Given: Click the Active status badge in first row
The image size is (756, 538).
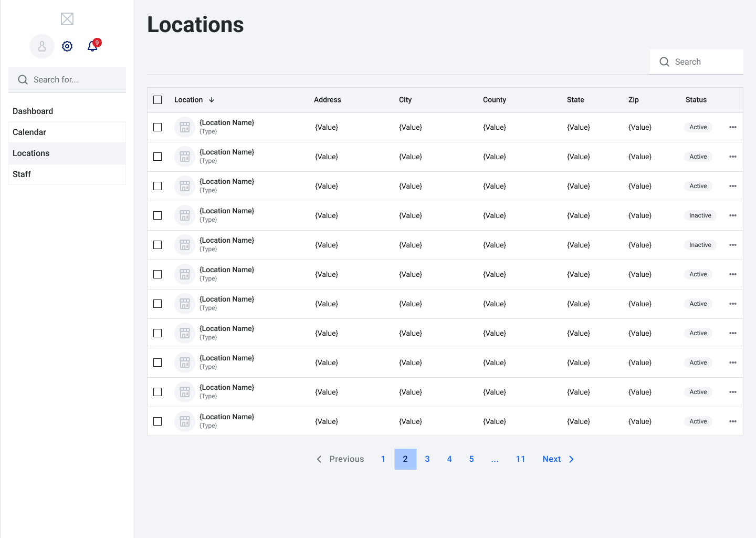Looking at the screenshot, I should (698, 127).
